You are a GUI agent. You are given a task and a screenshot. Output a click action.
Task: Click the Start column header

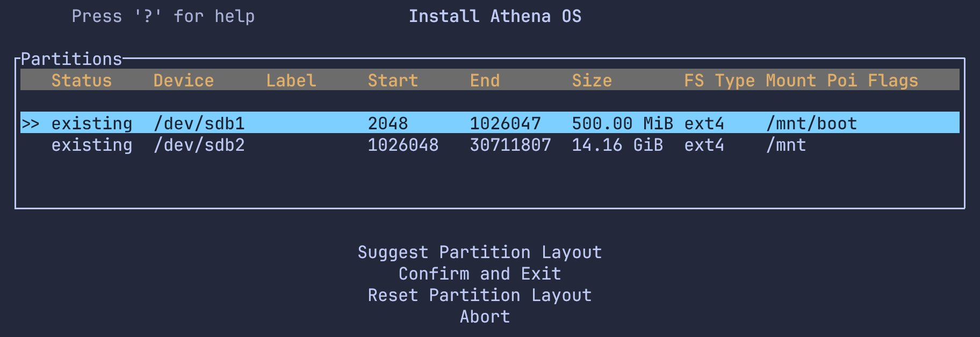tap(393, 80)
